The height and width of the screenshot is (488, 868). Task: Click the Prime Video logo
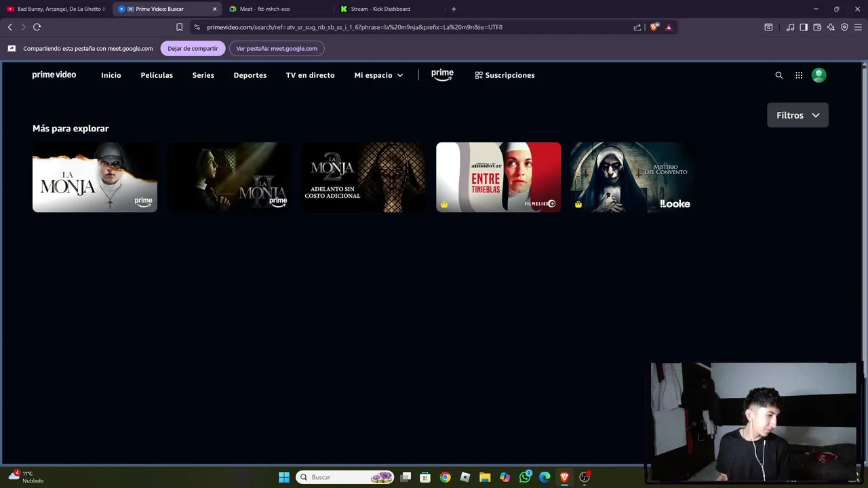[54, 75]
